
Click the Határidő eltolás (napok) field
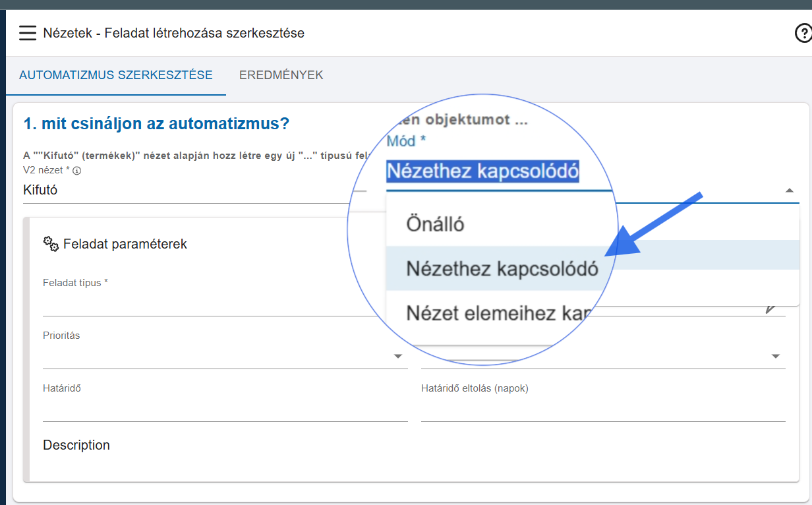point(602,409)
